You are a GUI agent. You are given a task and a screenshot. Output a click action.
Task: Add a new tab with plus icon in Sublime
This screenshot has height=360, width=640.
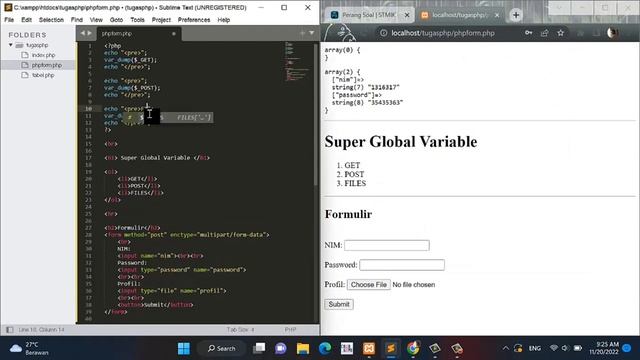pos(302,33)
